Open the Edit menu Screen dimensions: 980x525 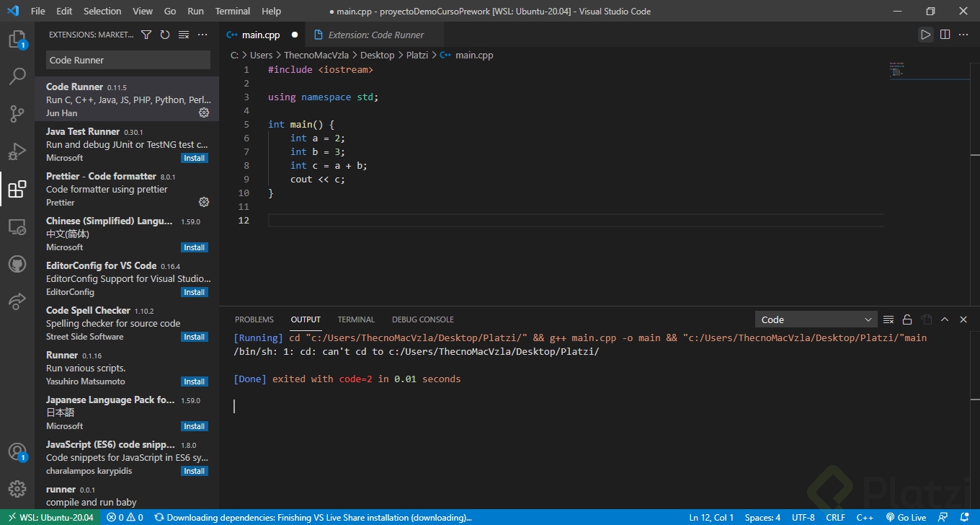click(x=64, y=11)
